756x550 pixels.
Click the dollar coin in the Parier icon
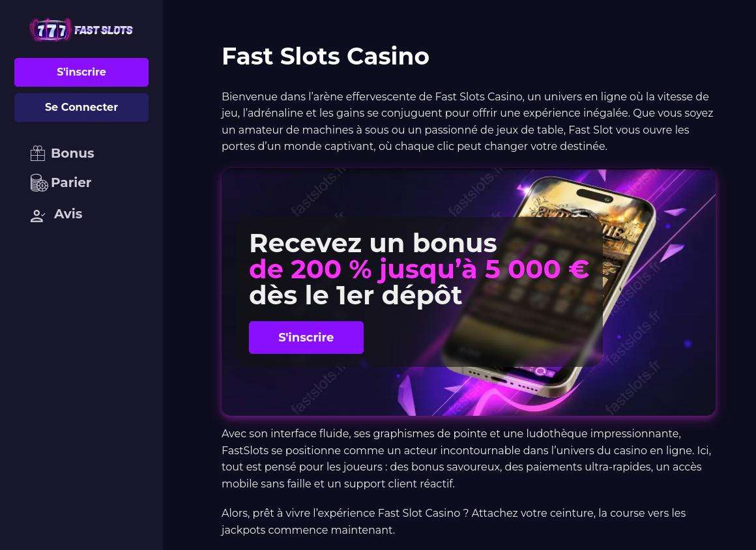43,186
